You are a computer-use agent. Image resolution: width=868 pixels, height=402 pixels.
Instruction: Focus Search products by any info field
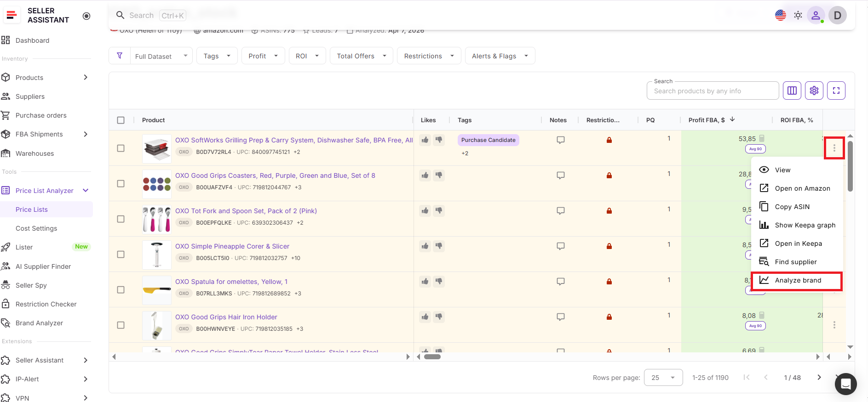click(713, 91)
